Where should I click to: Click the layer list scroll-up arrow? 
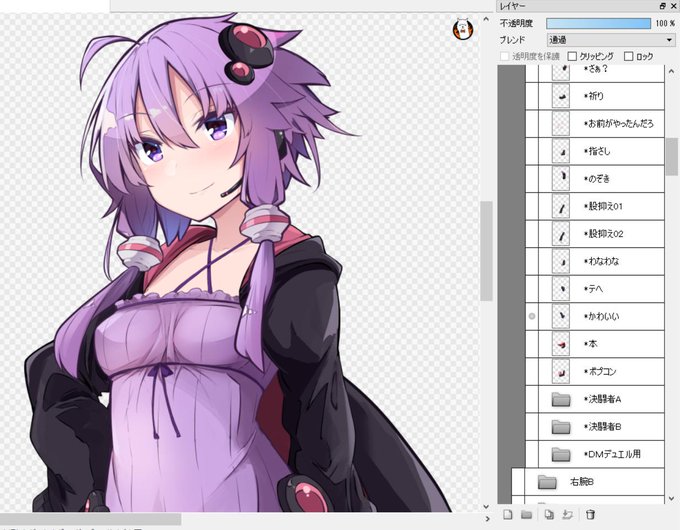pos(671,71)
